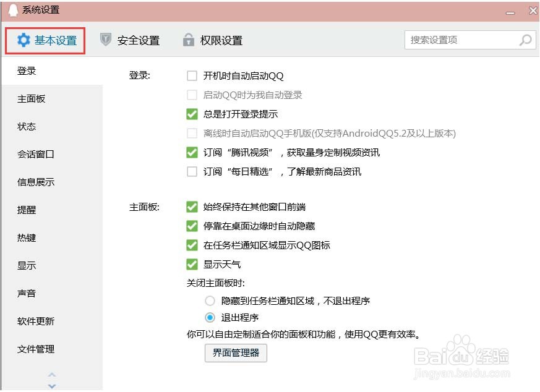Go to 信息展示 in the sidebar

52,182
